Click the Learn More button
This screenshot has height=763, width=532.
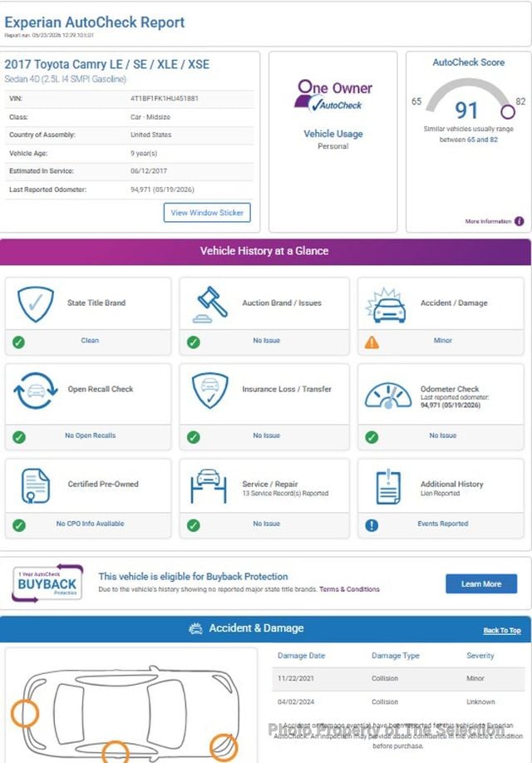481,583
